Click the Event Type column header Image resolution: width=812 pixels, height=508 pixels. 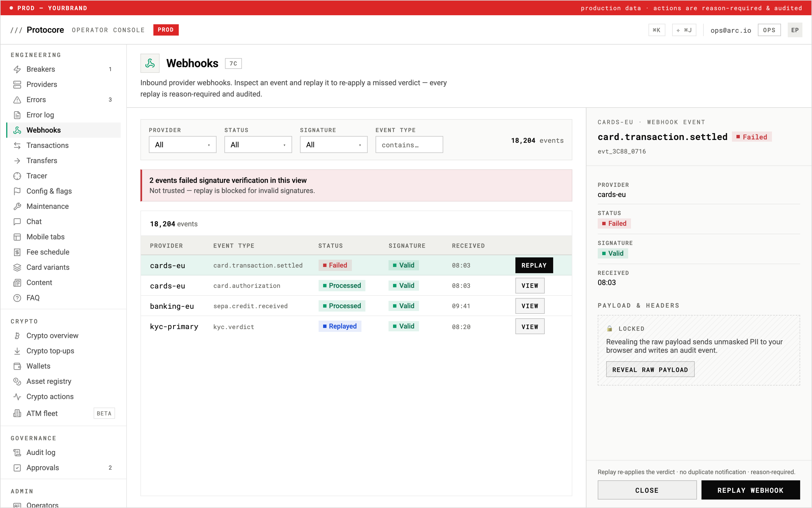233,246
